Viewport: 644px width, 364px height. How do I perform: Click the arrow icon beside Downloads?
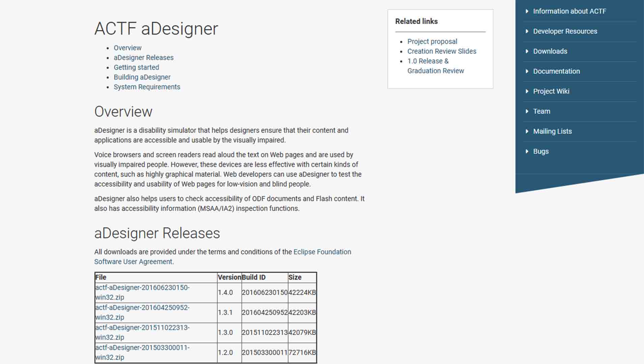click(527, 51)
